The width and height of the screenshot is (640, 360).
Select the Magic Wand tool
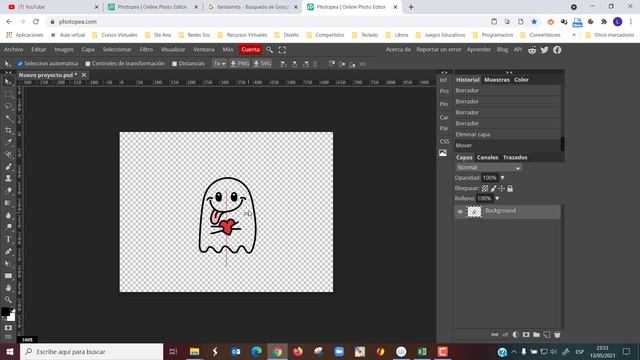click(x=8, y=118)
